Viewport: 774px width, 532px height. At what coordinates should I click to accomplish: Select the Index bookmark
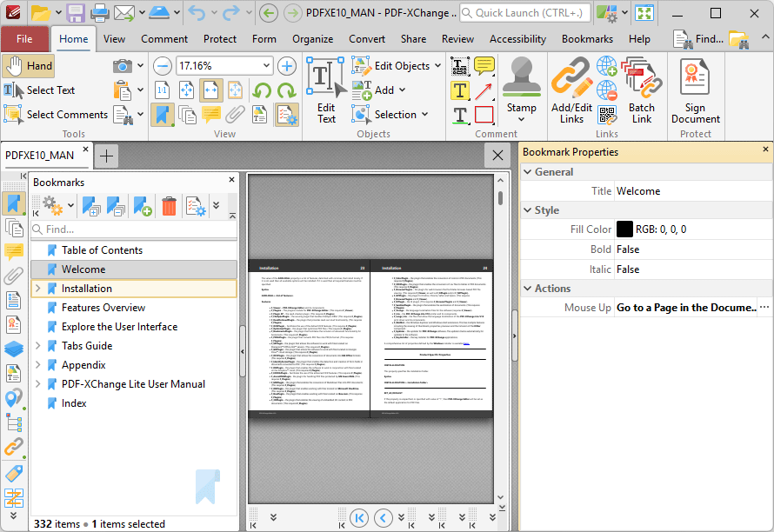click(74, 403)
